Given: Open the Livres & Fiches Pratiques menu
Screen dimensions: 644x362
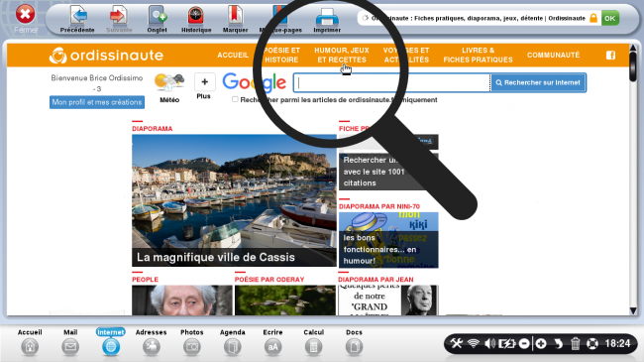Looking at the screenshot, I should (x=478, y=55).
